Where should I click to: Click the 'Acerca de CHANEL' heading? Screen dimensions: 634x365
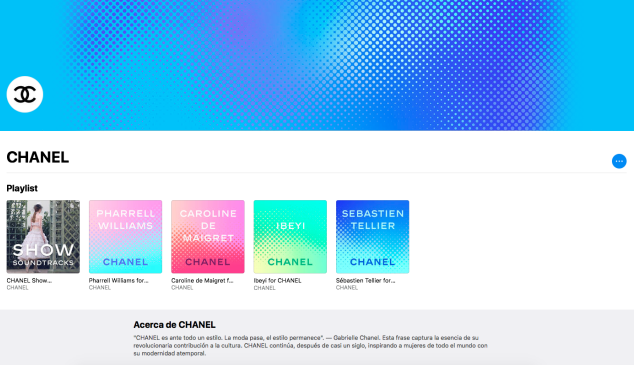point(174,325)
